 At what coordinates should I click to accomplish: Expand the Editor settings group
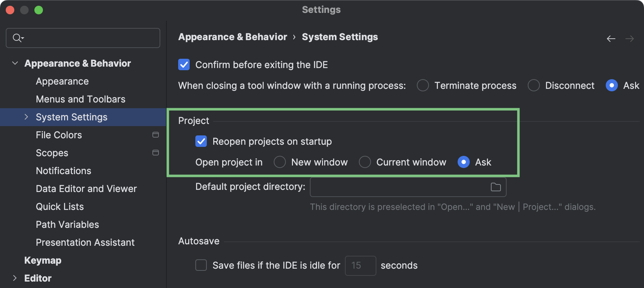click(x=15, y=278)
